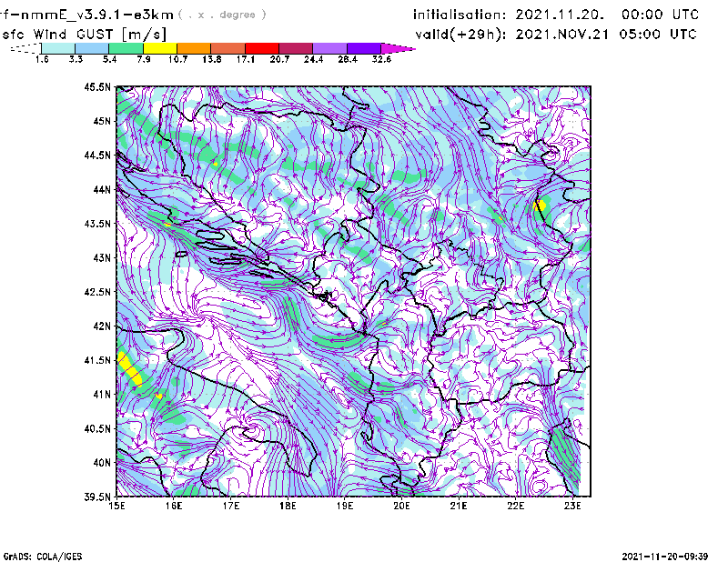Image resolution: width=728 pixels, height=562 pixels.
Task: Click the 42N latitude label
Action: [102, 326]
